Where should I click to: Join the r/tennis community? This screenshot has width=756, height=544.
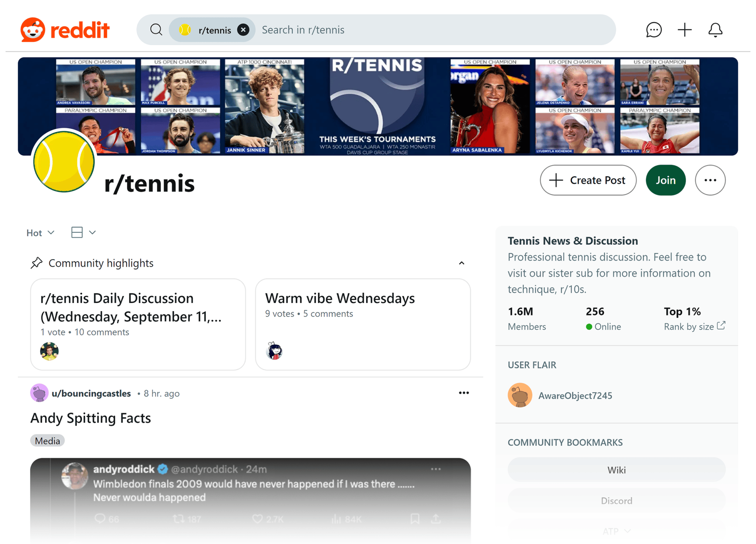(665, 180)
